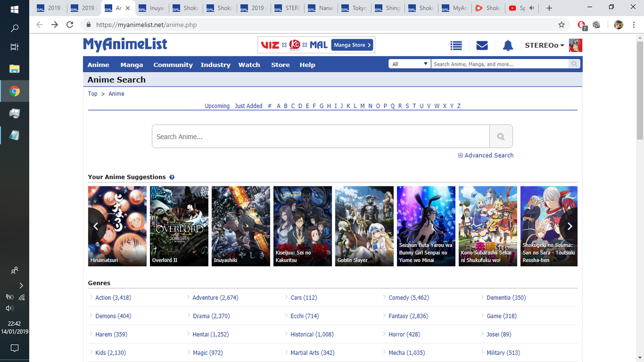Viewport: 644px width, 362px height.
Task: Open the Goblin Slayer suggestion thumbnail
Action: pyautogui.click(x=364, y=226)
